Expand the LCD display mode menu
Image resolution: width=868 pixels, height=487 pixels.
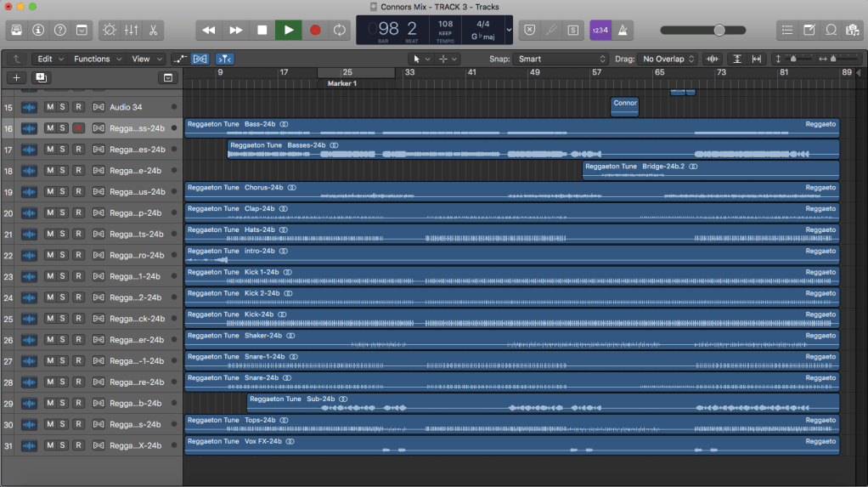point(509,30)
